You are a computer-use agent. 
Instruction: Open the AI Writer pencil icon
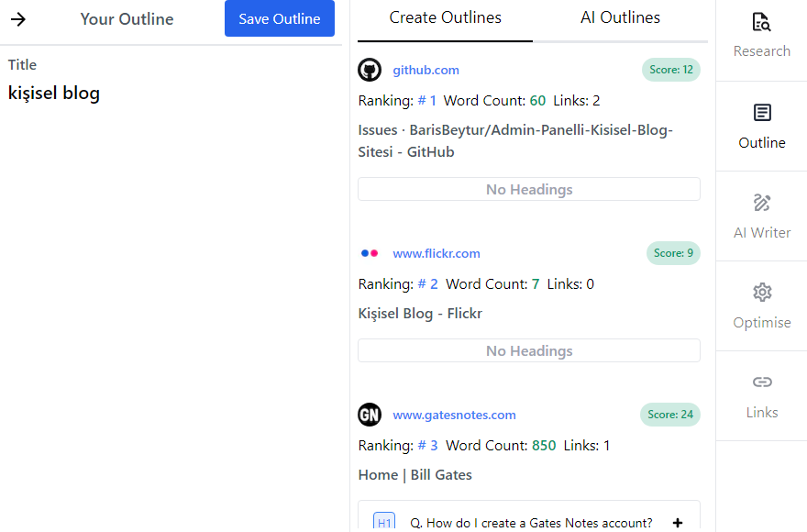(762, 203)
